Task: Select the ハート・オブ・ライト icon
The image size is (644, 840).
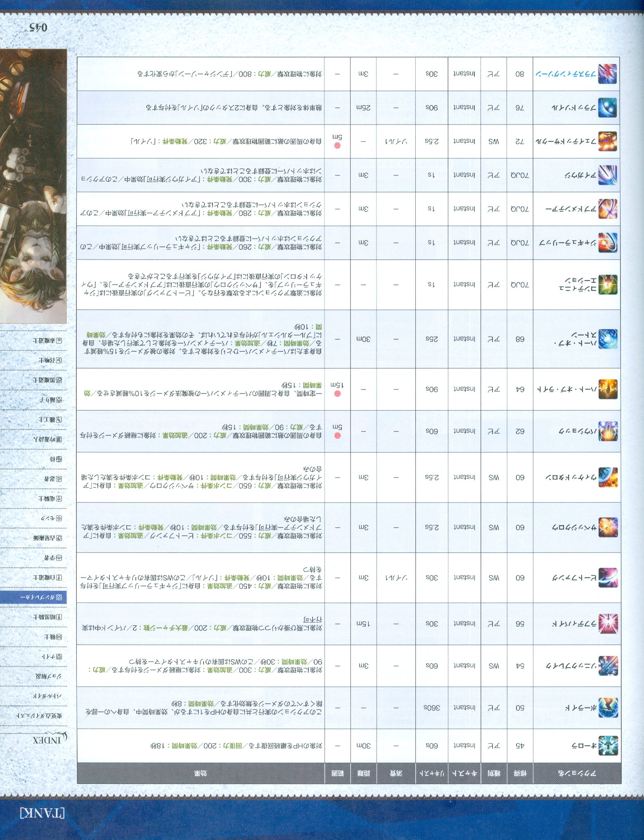Action: pos(608,389)
